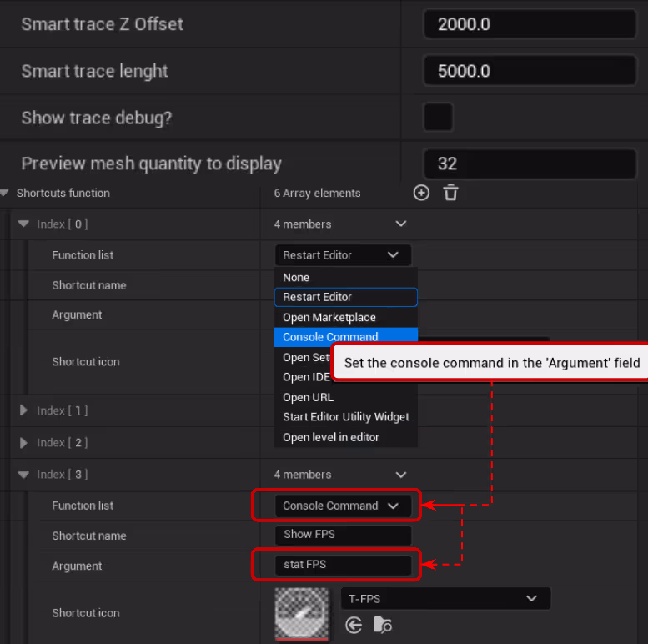Image resolution: width=648 pixels, height=644 pixels.
Task: Browse to T-FPS asset in content browser
Action: tap(383, 625)
